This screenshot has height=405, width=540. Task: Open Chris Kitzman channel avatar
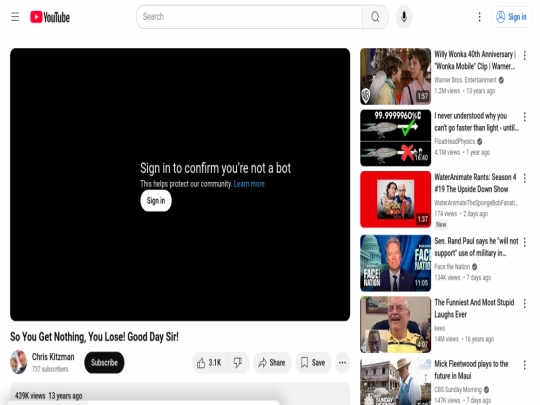[19, 362]
